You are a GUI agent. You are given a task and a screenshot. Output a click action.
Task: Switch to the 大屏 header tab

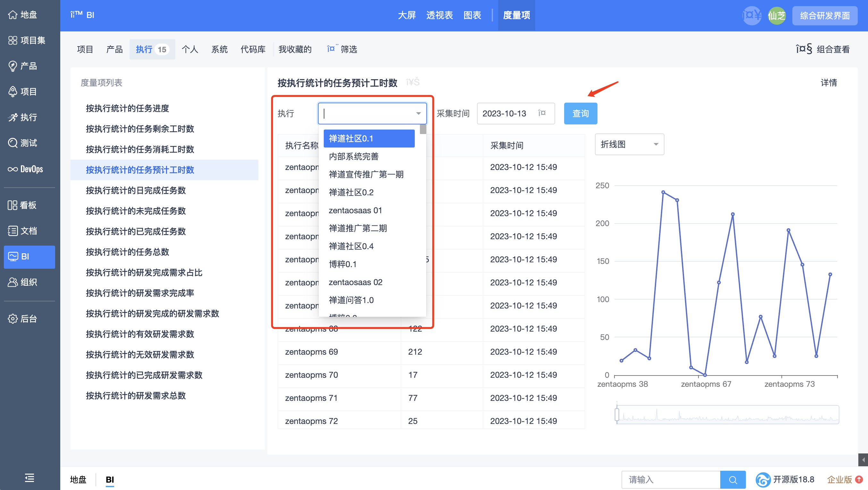(x=406, y=15)
